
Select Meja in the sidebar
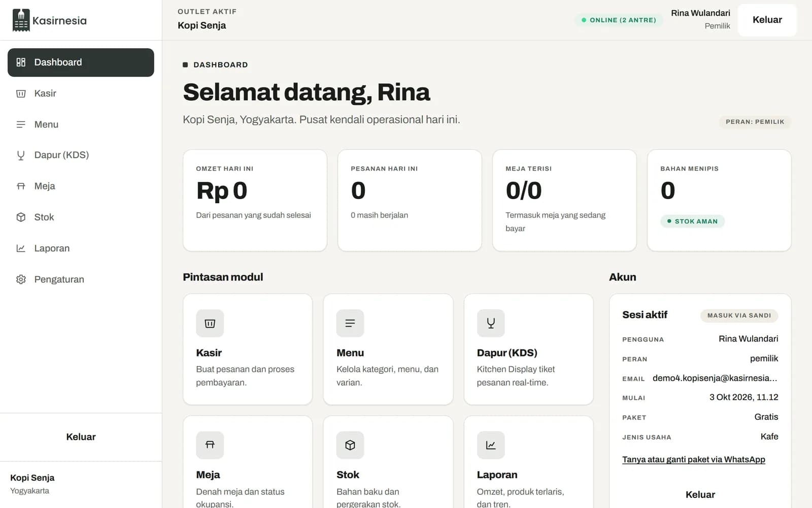pos(81,186)
